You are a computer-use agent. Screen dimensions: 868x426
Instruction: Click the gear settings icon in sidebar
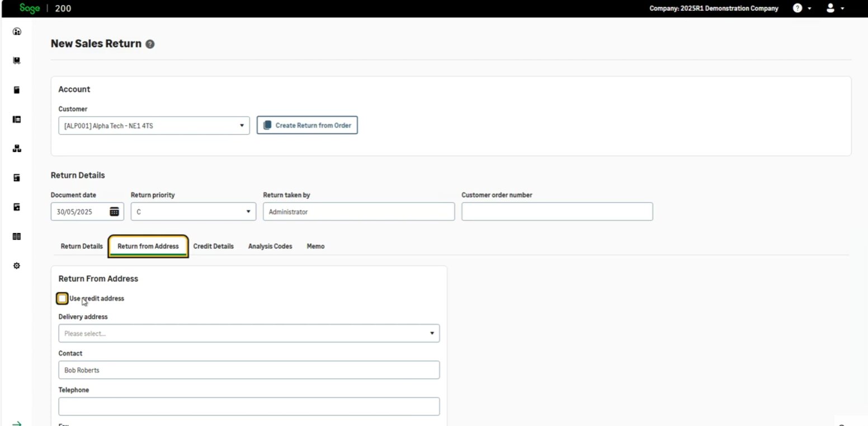[x=17, y=266]
